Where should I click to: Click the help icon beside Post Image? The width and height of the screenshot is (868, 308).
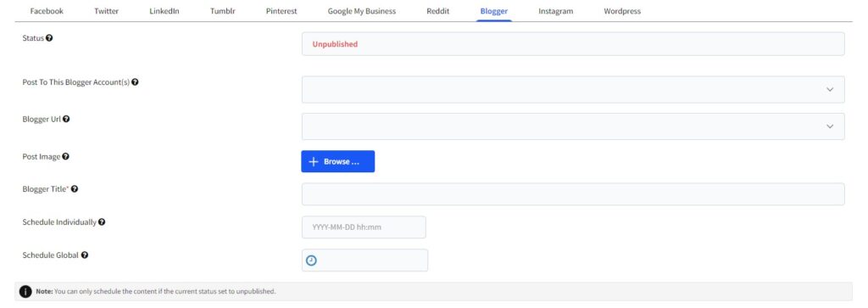[66, 157]
